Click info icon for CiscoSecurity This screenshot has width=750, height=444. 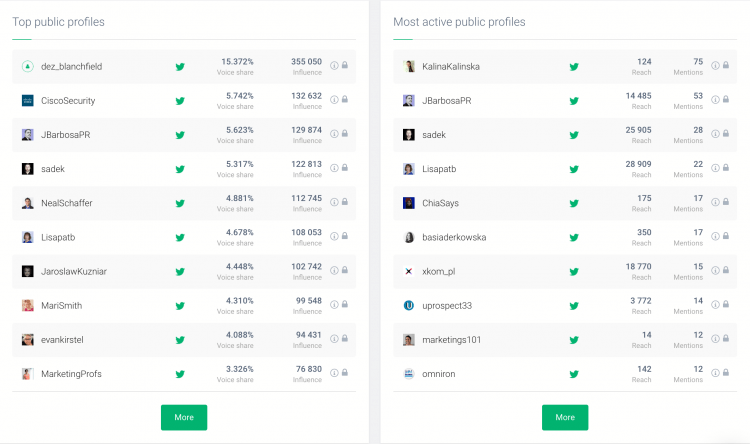(334, 100)
